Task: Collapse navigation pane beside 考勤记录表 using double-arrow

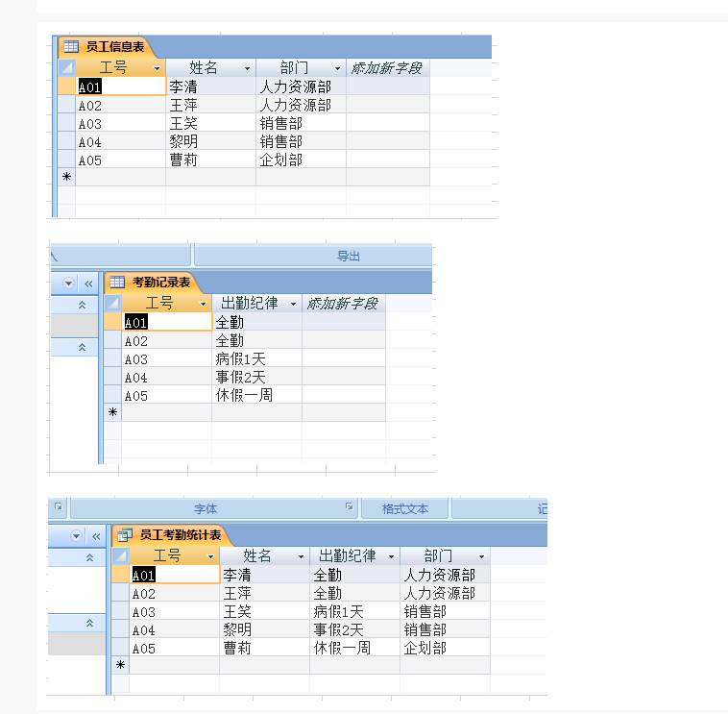Action: pos(89,283)
